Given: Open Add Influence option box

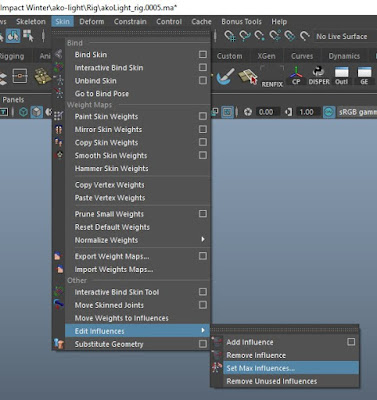Looking at the screenshot, I should [x=351, y=342].
